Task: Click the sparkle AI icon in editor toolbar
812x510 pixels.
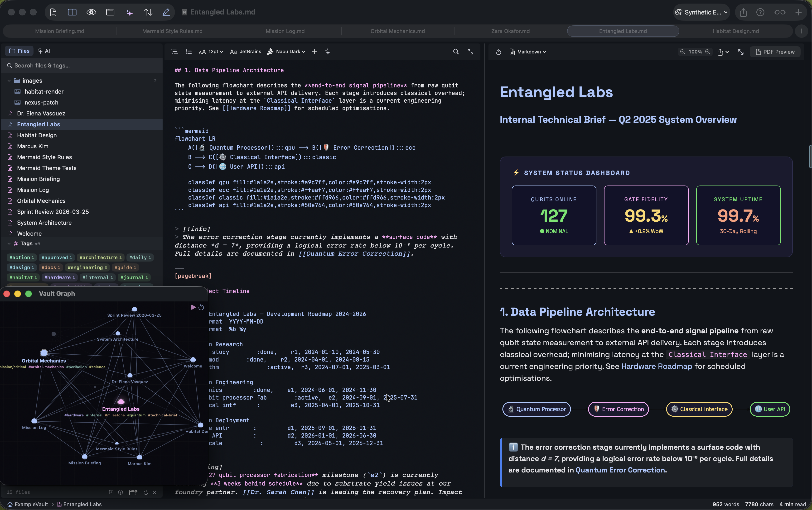Action: [327, 52]
